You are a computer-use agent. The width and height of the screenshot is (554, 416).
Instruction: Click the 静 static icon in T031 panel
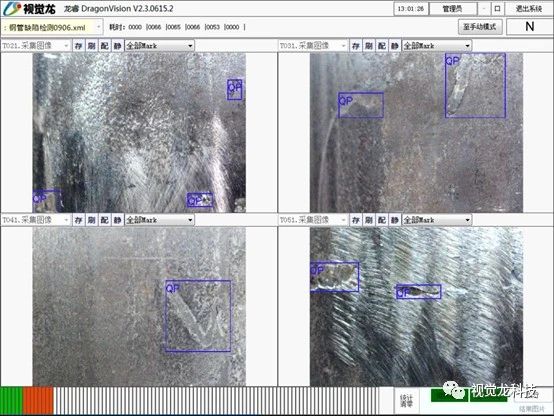395,46
